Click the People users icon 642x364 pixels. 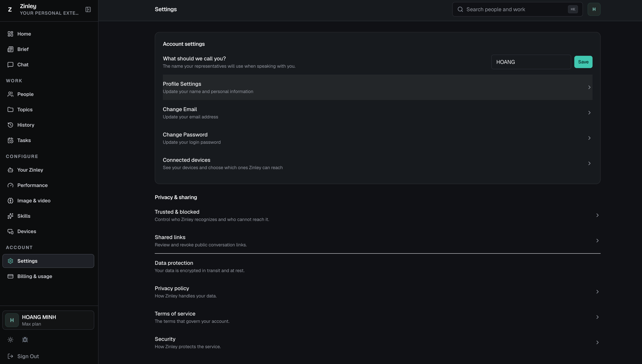tap(10, 94)
